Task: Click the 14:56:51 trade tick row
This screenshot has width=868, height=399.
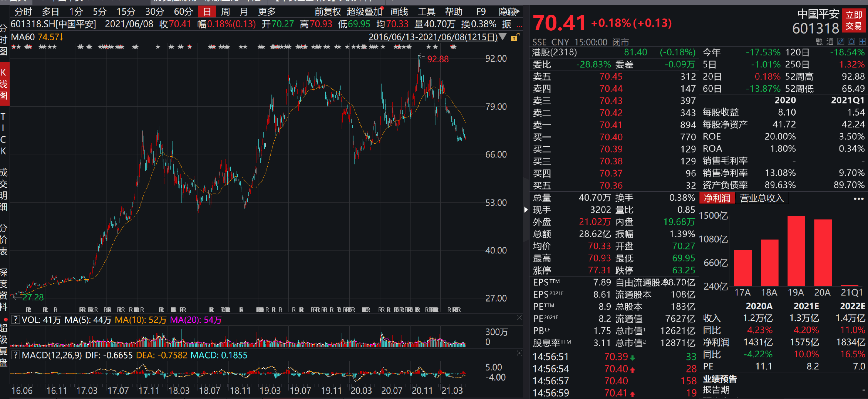Action: point(614,357)
